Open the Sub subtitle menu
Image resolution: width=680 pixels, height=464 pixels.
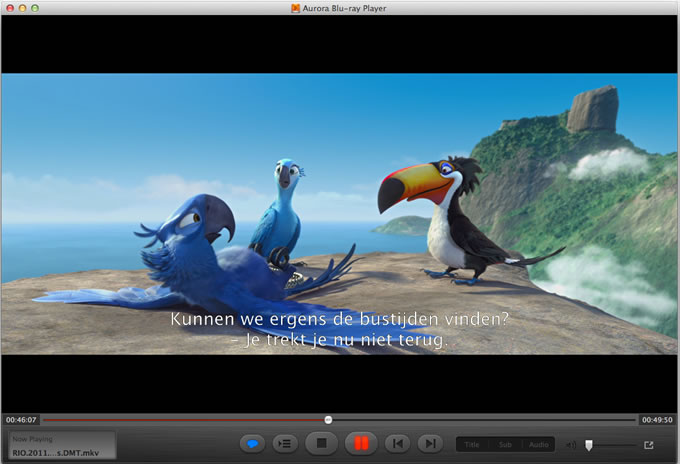click(505, 445)
